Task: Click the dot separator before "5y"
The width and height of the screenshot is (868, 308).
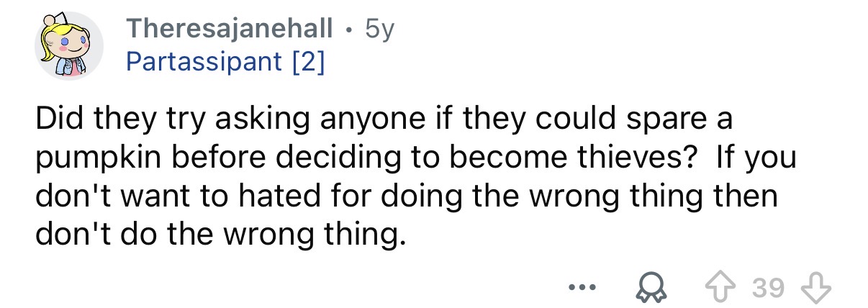Action: coord(349,31)
